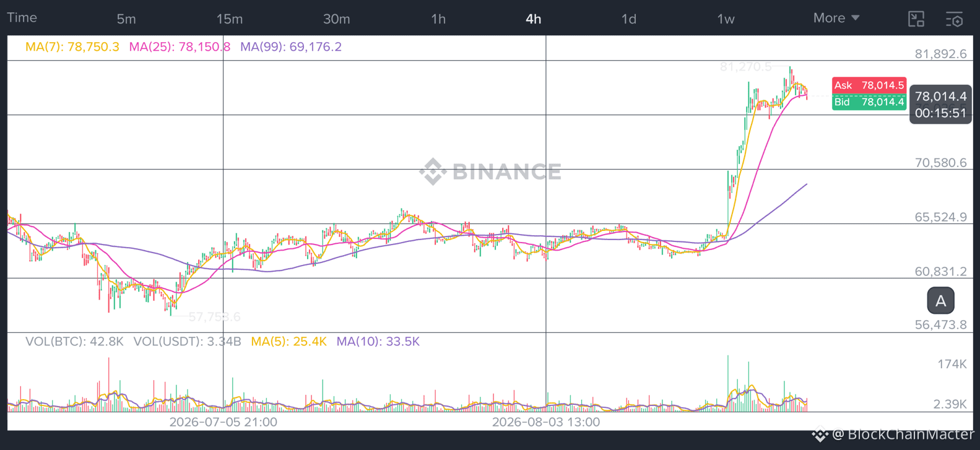Viewport: 980px width, 450px height.
Task: Open chart indicator settings icon
Action: (955, 19)
